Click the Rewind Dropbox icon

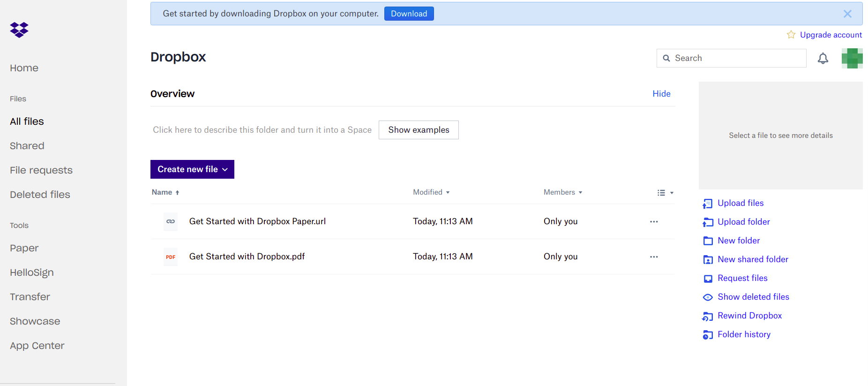coord(708,317)
